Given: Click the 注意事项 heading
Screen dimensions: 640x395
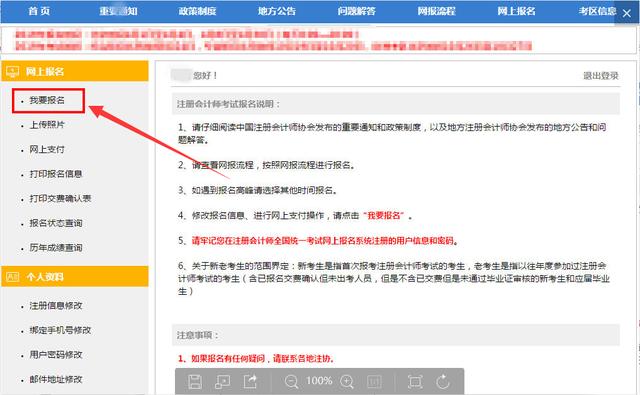Looking at the screenshot, I should pyautogui.click(x=198, y=335).
